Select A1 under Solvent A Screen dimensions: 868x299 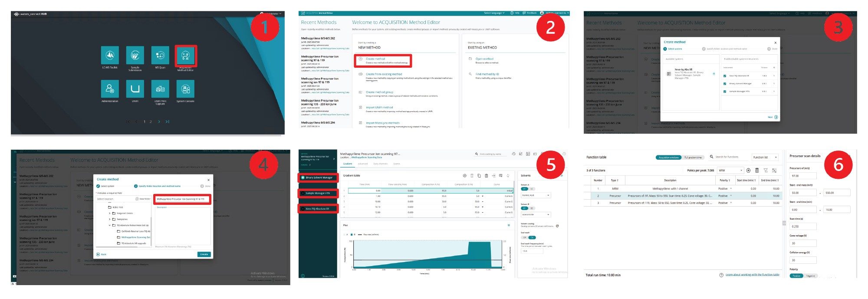click(524, 189)
